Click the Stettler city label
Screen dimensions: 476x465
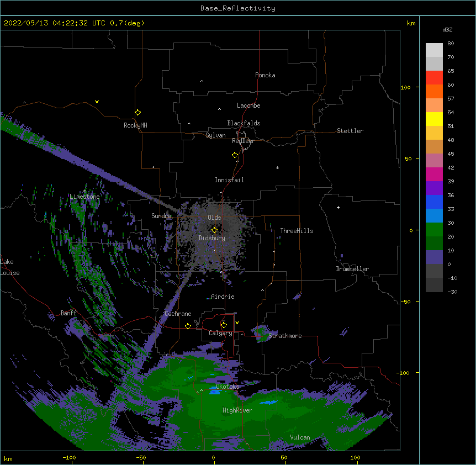pos(350,131)
